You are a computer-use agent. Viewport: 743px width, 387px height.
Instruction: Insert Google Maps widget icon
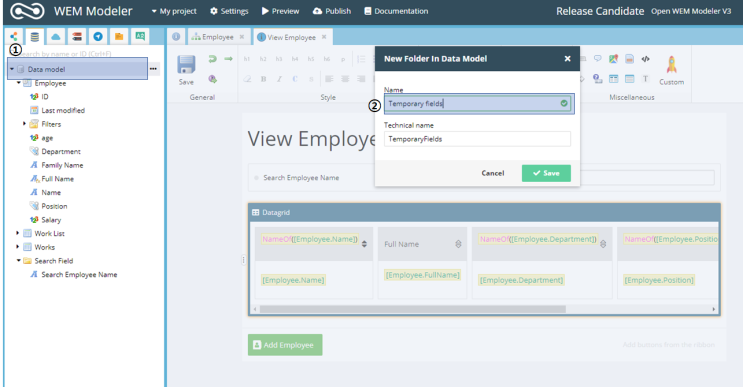point(614,59)
